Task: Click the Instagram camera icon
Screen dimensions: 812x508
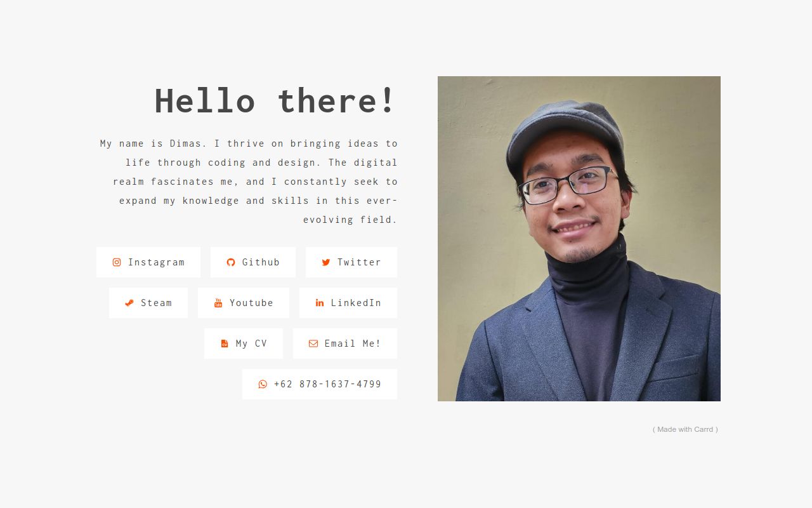Action: click(x=117, y=262)
